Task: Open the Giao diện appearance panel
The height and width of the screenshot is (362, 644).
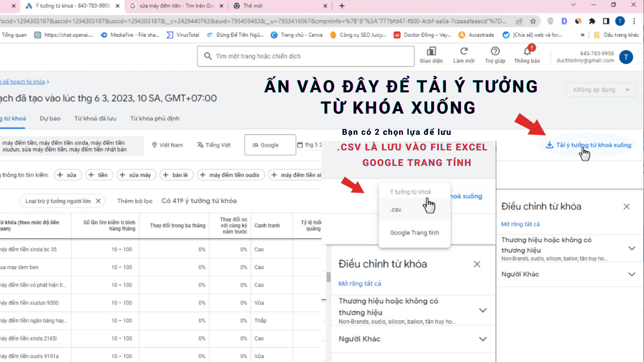Action: [430, 55]
